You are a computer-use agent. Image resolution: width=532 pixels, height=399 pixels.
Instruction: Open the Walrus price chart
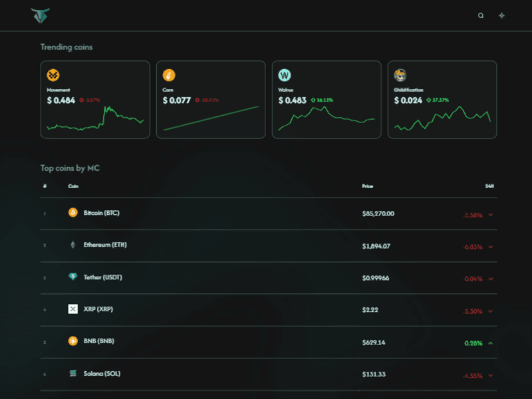327,118
